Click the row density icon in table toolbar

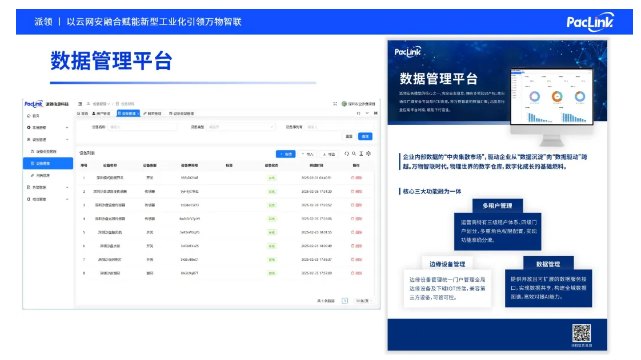coord(361,154)
